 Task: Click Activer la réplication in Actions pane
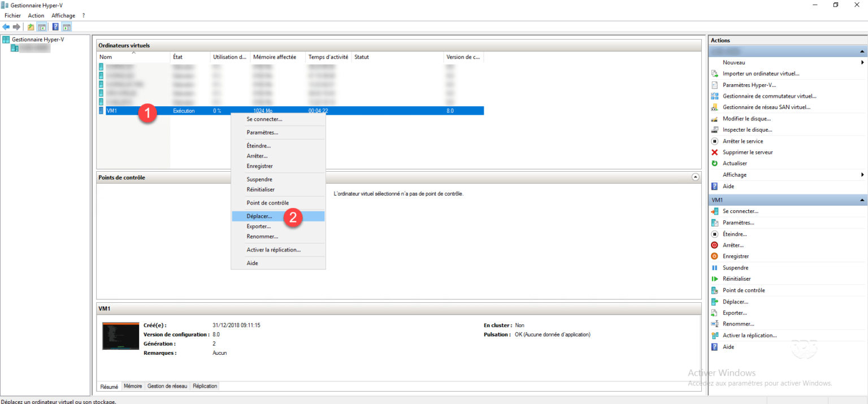coord(749,335)
